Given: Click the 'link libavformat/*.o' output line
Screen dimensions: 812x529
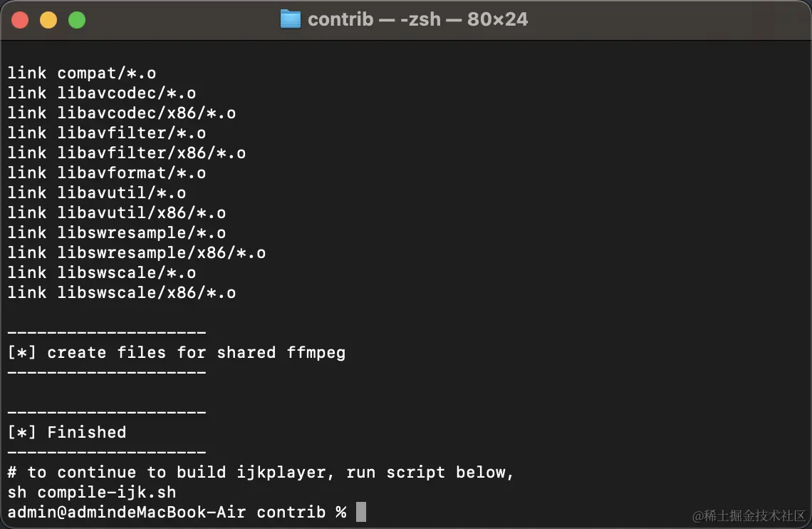Looking at the screenshot, I should pos(107,173).
